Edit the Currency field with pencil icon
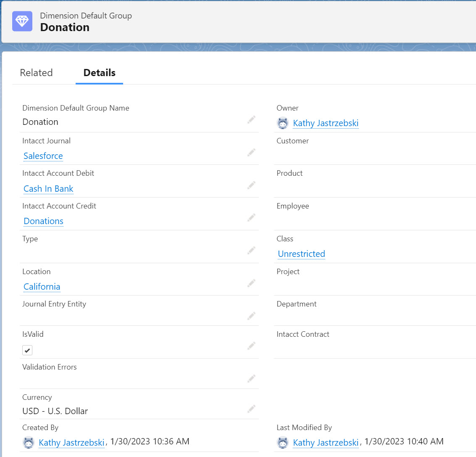Screen dimensions: 476x457 coord(251,409)
